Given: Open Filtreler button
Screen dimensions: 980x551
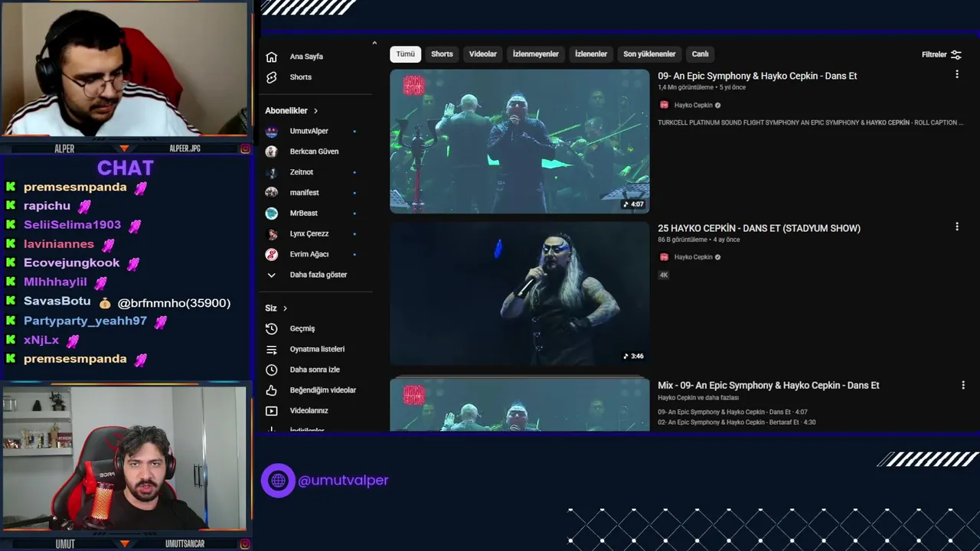Looking at the screenshot, I should pyautogui.click(x=941, y=54).
